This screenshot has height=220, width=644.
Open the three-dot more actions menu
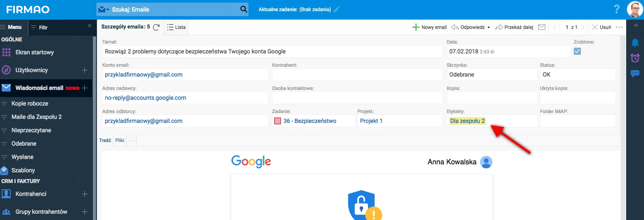[x=619, y=27]
